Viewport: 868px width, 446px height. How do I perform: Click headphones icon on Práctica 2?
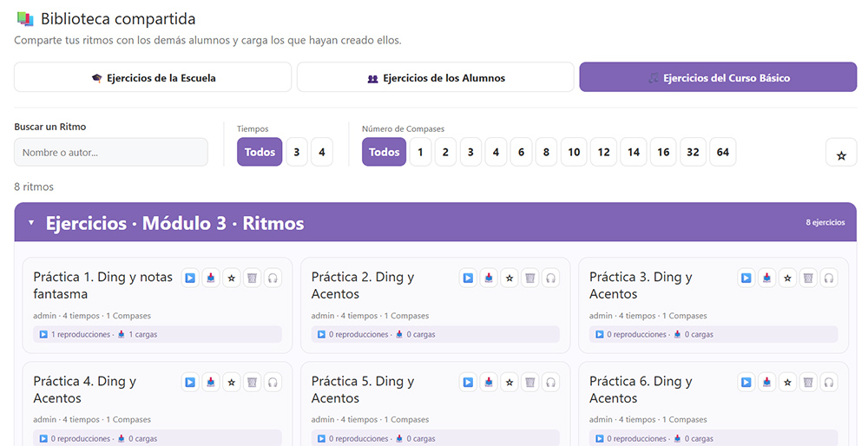(551, 278)
